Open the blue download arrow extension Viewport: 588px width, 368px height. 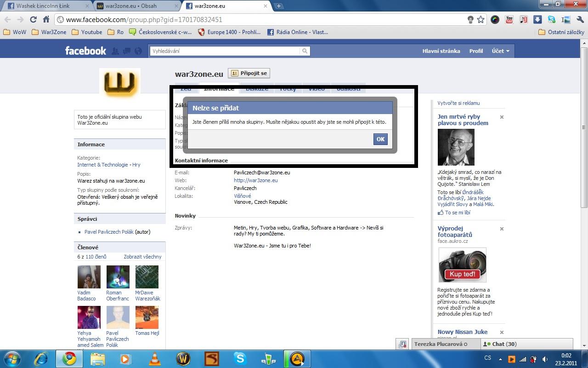tap(537, 20)
